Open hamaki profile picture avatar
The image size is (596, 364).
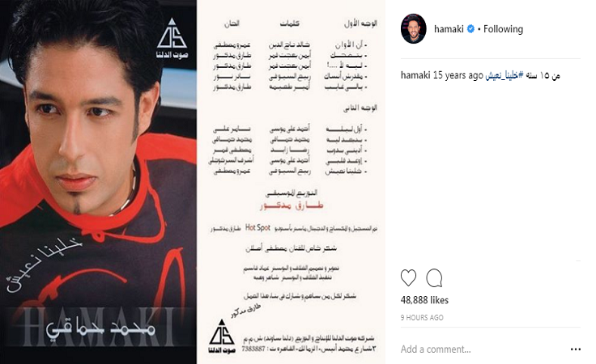[x=414, y=29]
